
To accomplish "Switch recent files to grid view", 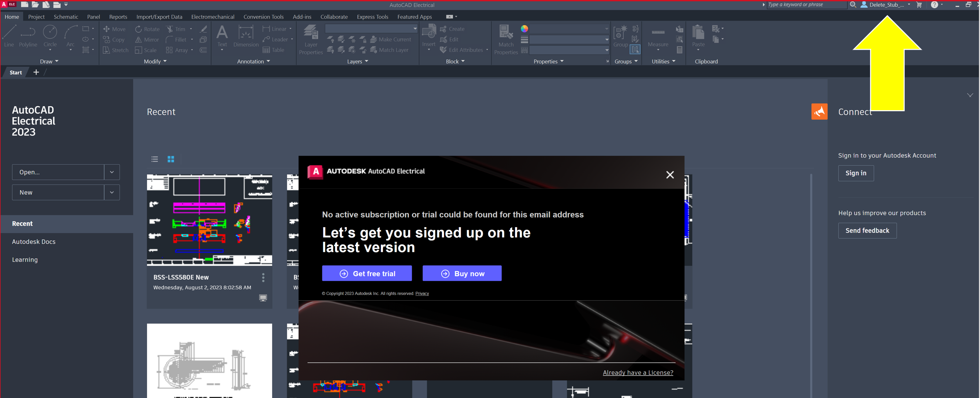I will [x=171, y=159].
